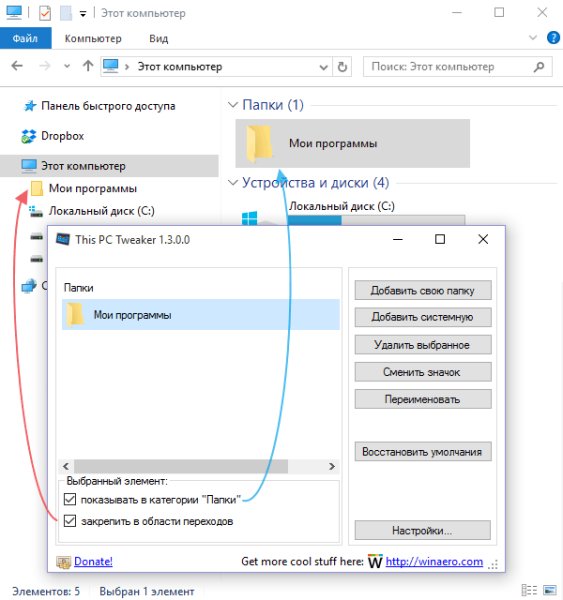Toggle 'показывать в категории Папки' checkbox
Viewport: 563px width, 600px height.
(70, 499)
